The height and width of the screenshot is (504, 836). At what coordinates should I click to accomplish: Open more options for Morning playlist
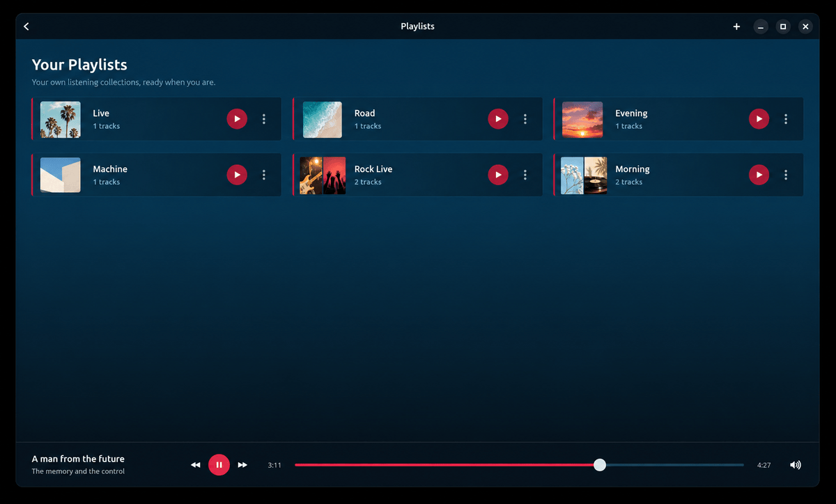(x=786, y=175)
